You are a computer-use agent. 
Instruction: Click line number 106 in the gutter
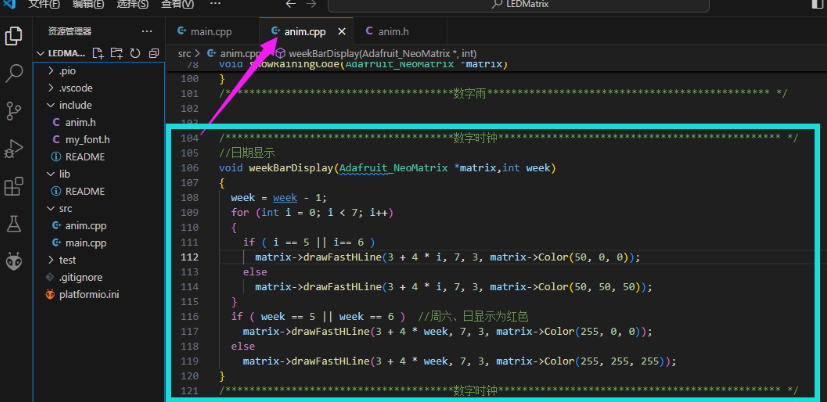tap(191, 168)
